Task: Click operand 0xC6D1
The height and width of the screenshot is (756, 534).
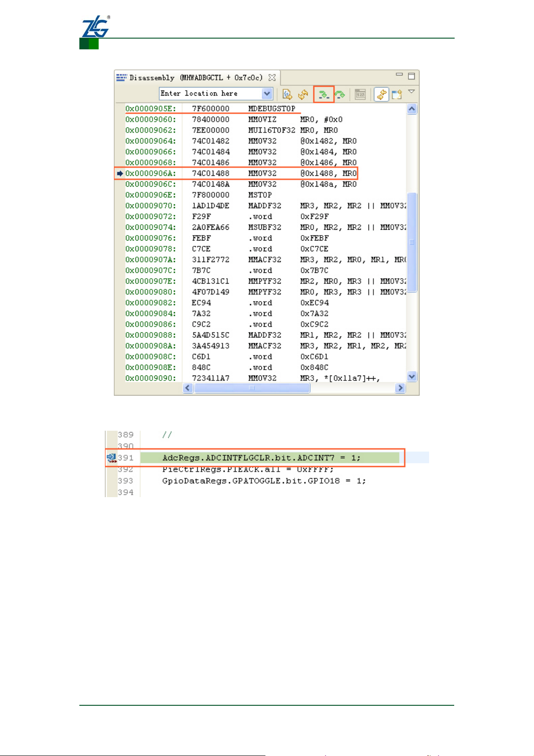Action: (314, 356)
